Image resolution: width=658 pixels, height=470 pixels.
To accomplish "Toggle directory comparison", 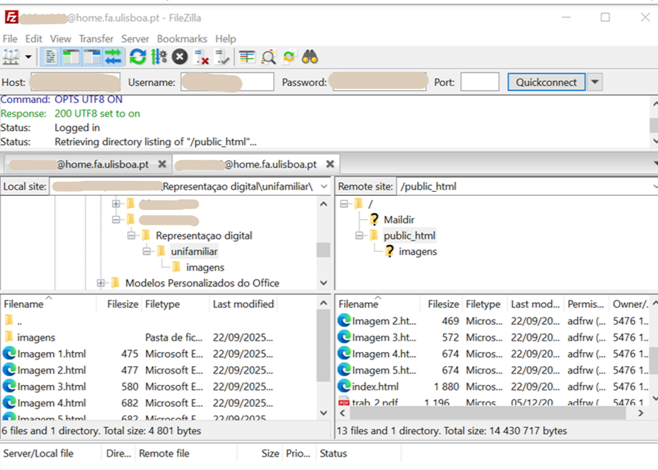I will tap(268, 57).
